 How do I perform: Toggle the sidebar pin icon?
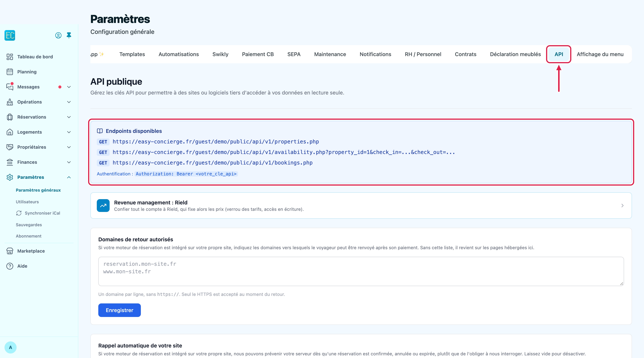pos(69,35)
